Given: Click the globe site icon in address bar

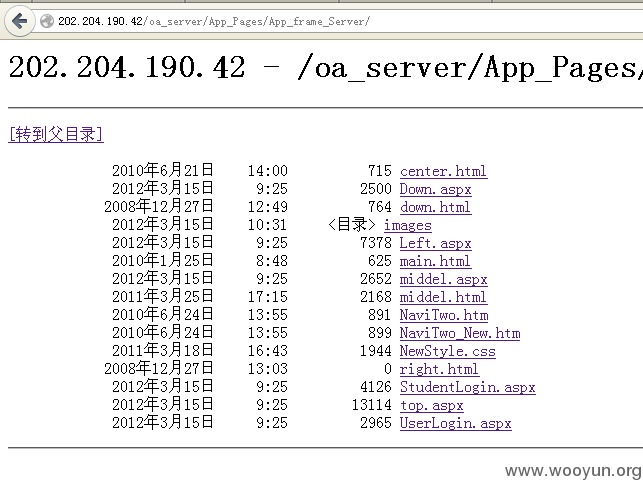Looking at the screenshot, I should [x=47, y=21].
